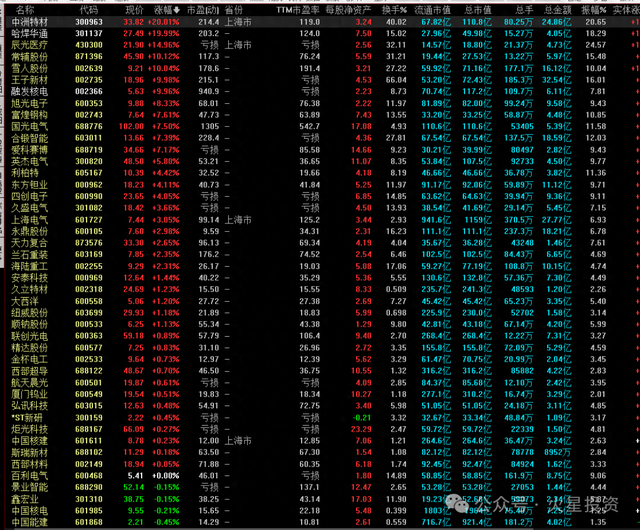
Task: Select stock name 大西洋
Action: (x=25, y=301)
